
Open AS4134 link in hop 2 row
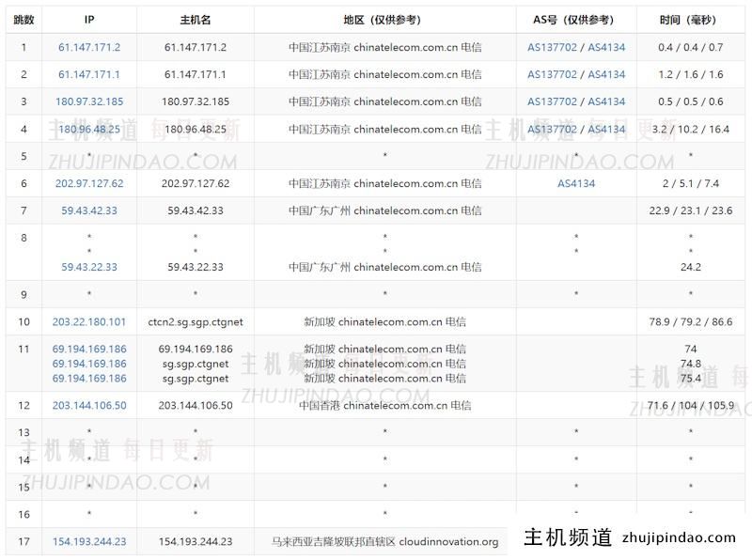point(606,74)
